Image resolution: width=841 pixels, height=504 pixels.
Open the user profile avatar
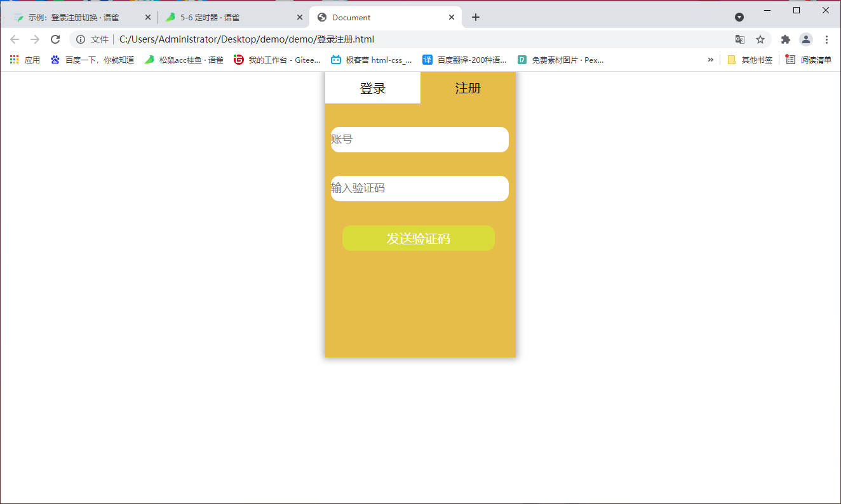click(806, 39)
